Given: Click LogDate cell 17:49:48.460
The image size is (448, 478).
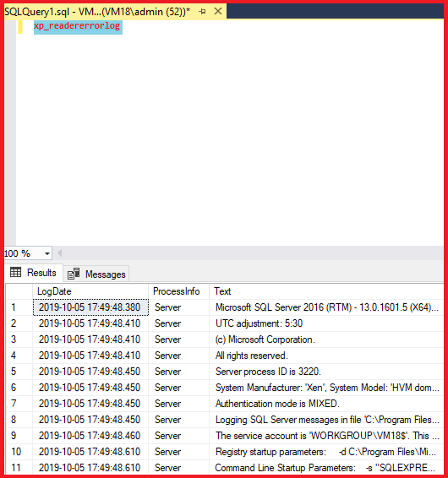Looking at the screenshot, I should click(90, 436).
